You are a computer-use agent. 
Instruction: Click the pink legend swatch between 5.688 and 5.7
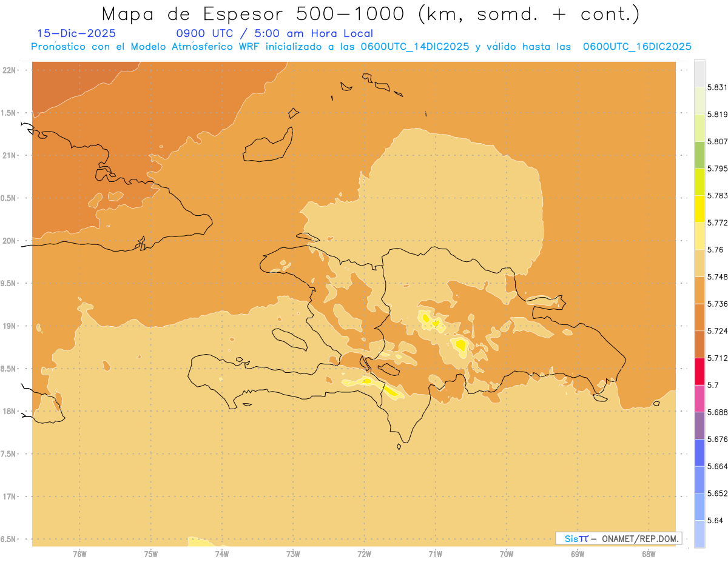(699, 398)
